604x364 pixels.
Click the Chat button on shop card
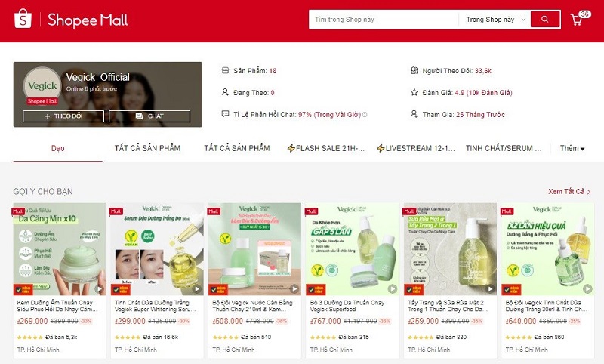click(x=149, y=116)
